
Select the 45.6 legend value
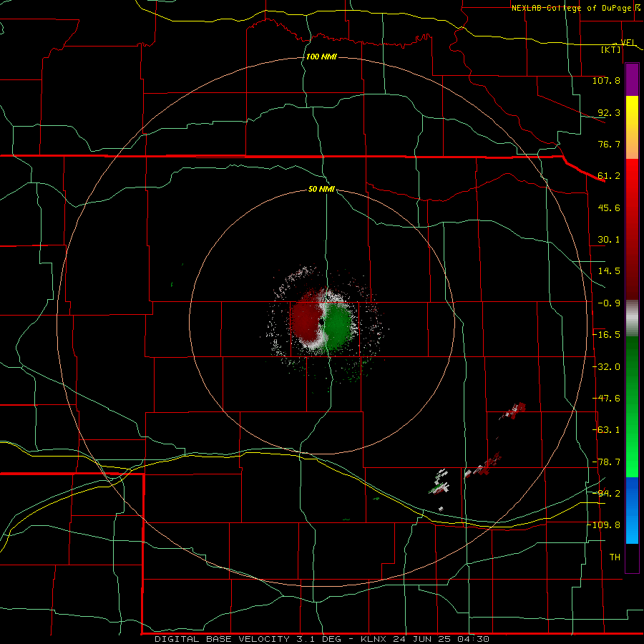click(x=609, y=208)
